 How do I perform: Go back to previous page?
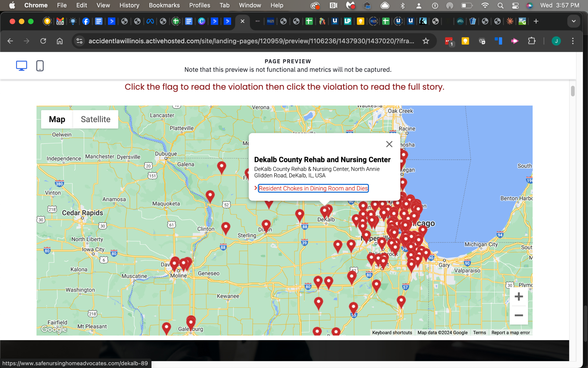10,41
